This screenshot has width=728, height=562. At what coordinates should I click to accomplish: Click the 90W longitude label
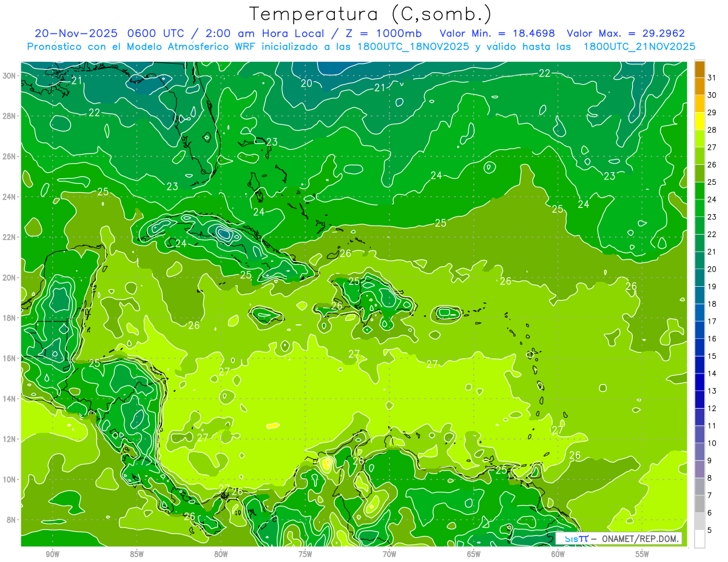point(52,554)
